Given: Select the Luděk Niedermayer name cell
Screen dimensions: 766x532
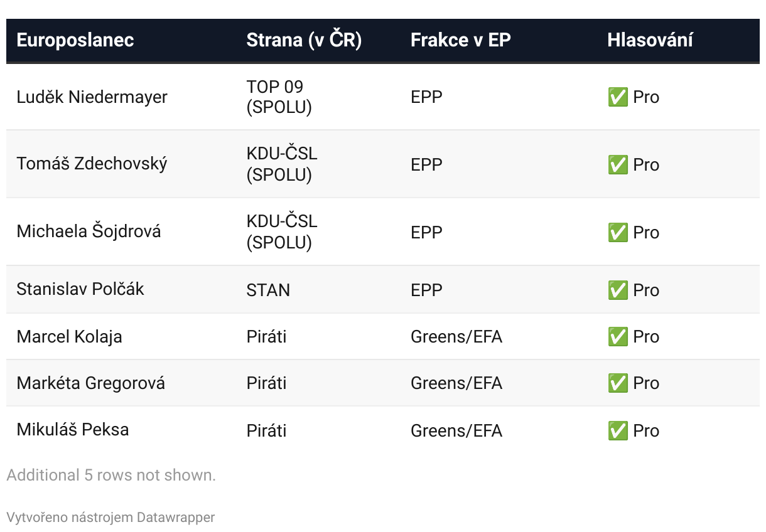Looking at the screenshot, I should click(x=92, y=97).
